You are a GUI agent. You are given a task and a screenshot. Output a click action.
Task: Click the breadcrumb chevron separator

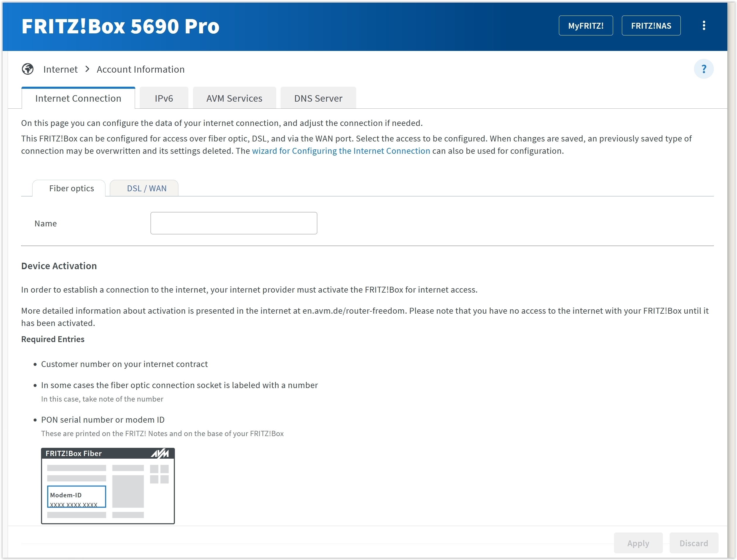pyautogui.click(x=87, y=69)
